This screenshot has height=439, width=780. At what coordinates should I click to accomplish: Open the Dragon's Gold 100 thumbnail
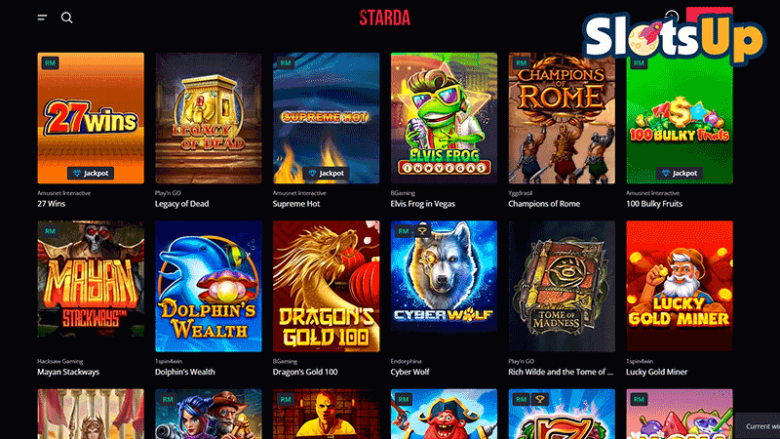point(326,286)
